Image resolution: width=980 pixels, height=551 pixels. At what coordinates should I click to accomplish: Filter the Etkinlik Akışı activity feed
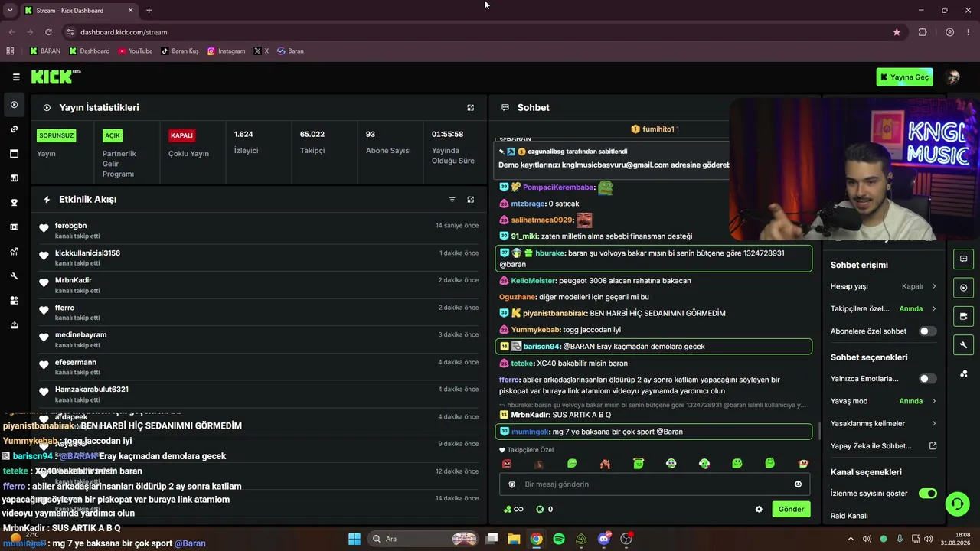point(452,200)
